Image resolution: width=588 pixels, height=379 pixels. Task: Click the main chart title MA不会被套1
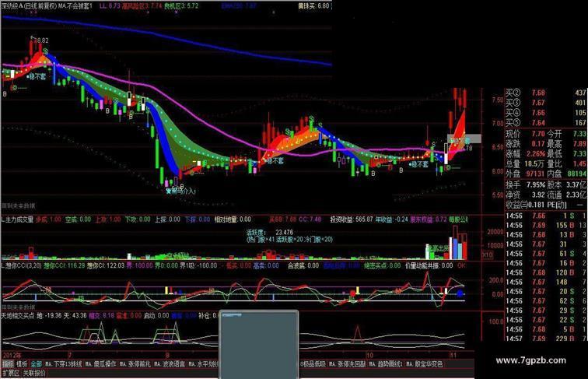(x=75, y=6)
